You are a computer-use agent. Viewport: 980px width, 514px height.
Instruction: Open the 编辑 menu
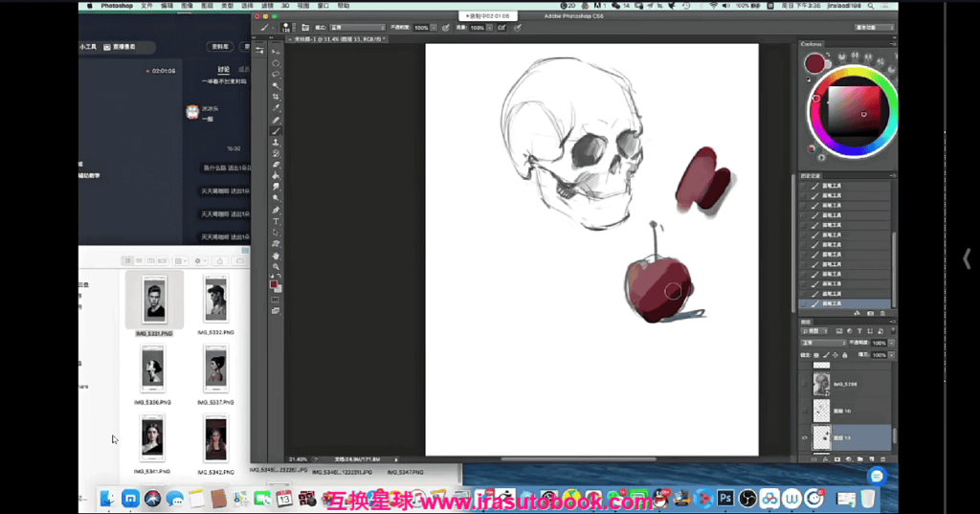pyautogui.click(x=167, y=6)
